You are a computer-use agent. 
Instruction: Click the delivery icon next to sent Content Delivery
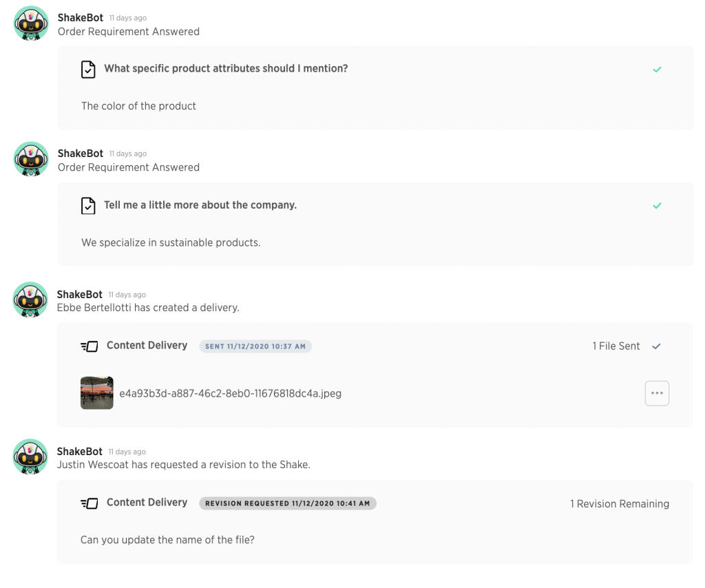tap(89, 346)
